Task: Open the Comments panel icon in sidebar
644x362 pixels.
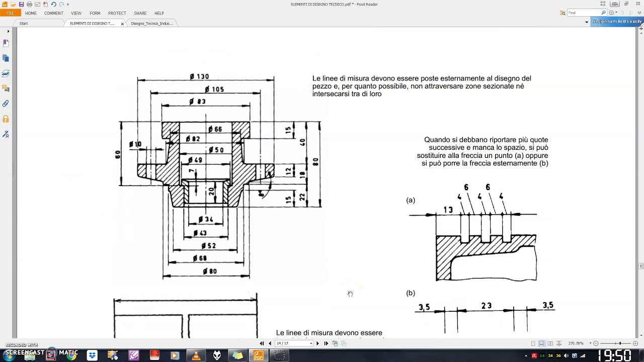Action: pyautogui.click(x=6, y=88)
